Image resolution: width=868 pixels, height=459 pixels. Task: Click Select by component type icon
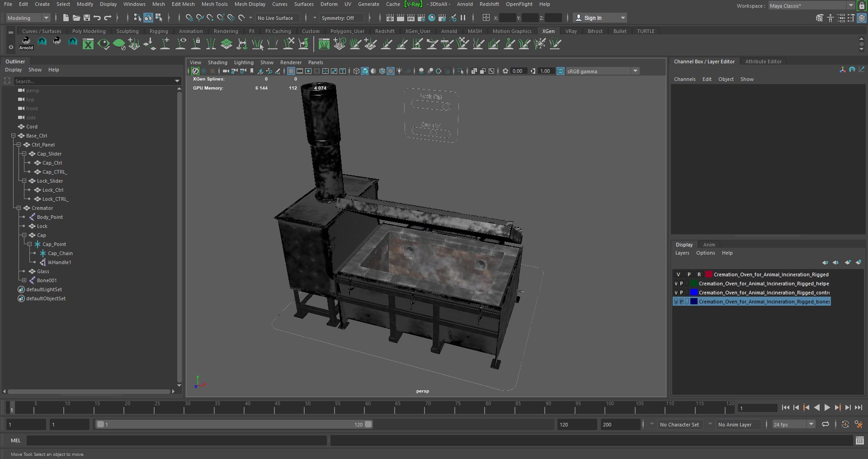click(x=159, y=18)
